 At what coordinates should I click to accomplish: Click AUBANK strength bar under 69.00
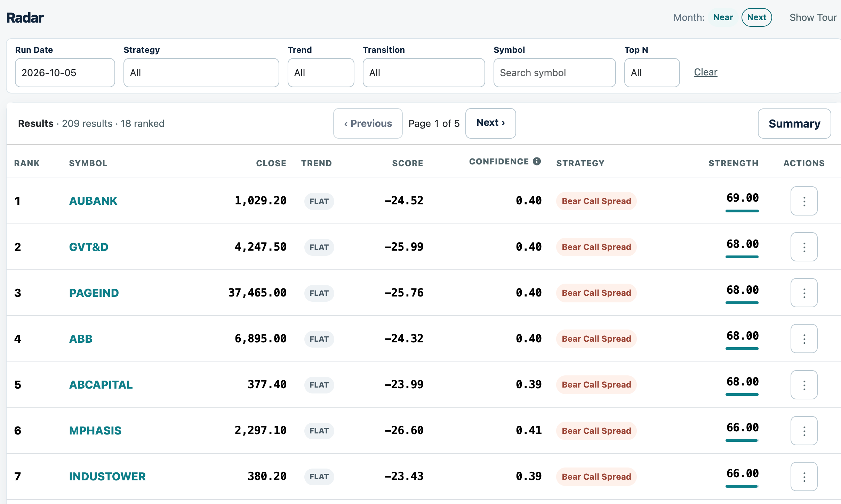click(742, 211)
